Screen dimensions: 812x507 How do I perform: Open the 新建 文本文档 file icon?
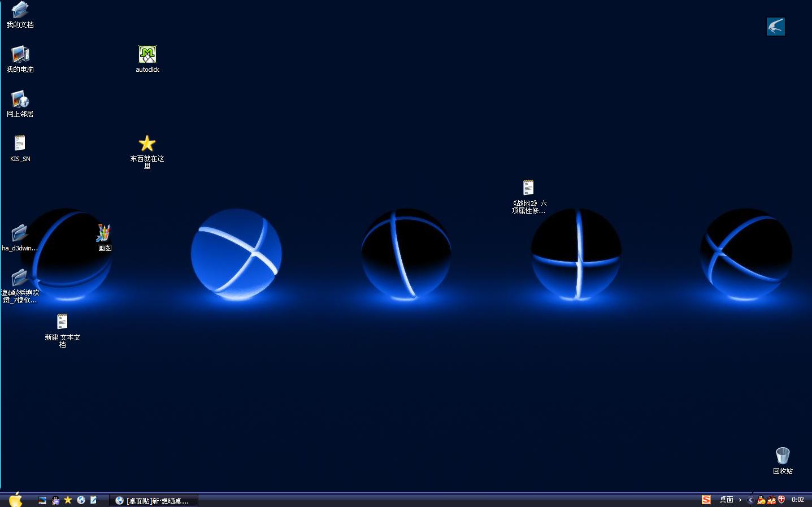pyautogui.click(x=62, y=330)
